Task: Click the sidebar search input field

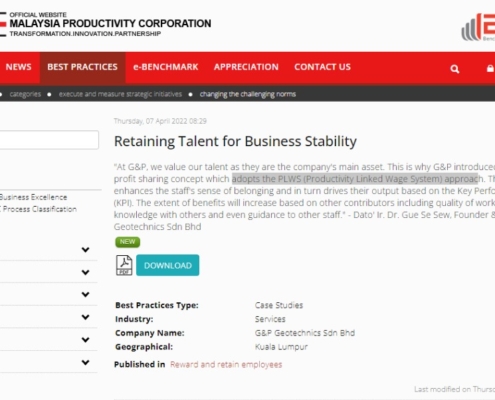Action: (49, 140)
